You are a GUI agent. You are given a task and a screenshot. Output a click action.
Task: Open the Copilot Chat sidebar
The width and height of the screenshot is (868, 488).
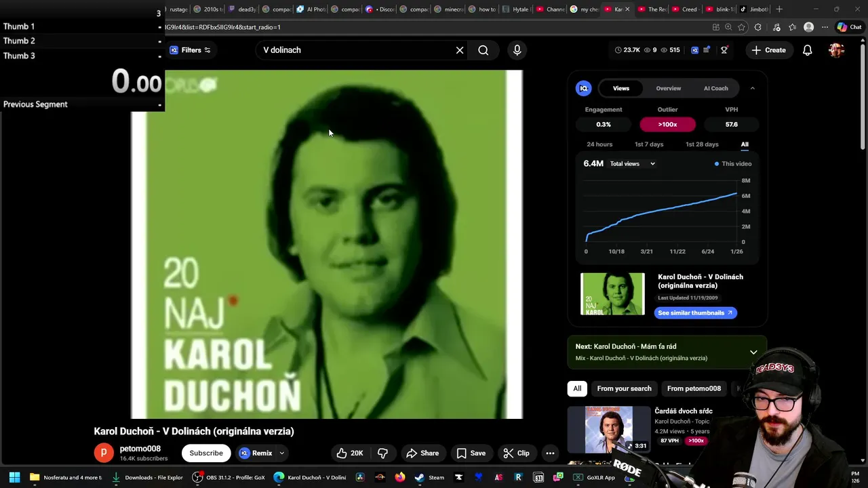click(x=851, y=27)
